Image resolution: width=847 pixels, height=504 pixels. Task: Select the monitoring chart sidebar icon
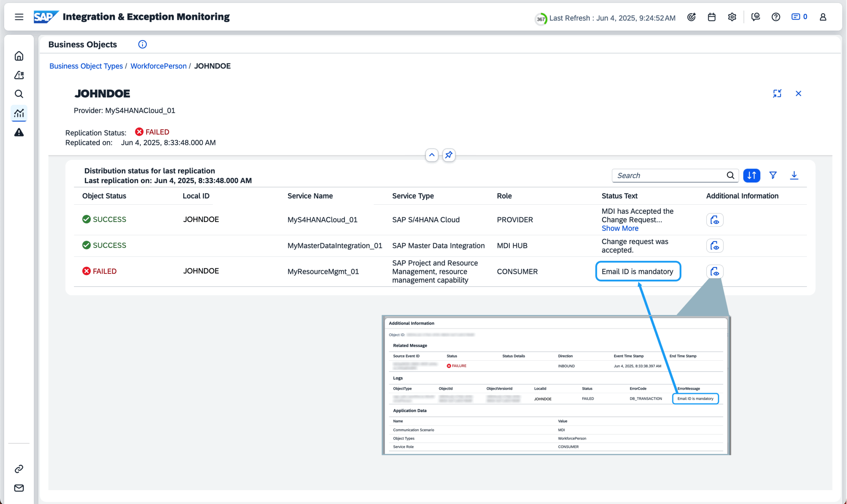click(19, 113)
